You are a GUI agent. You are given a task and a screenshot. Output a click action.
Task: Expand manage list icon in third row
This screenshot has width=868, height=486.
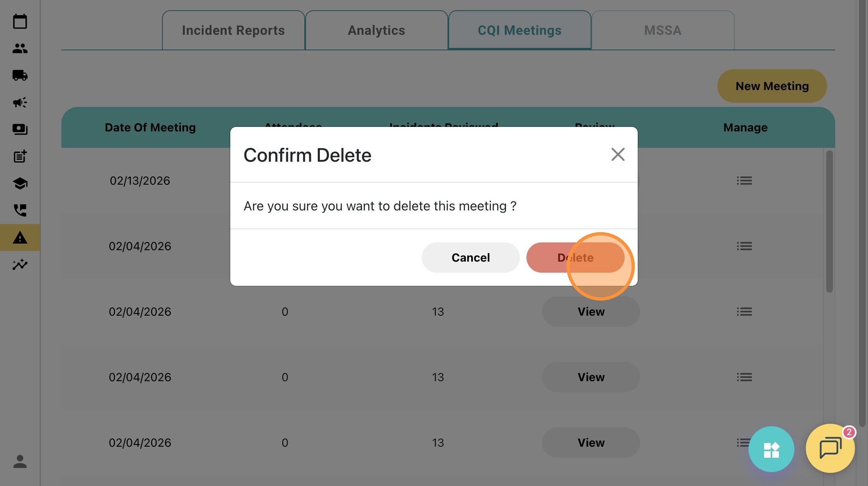(x=744, y=312)
